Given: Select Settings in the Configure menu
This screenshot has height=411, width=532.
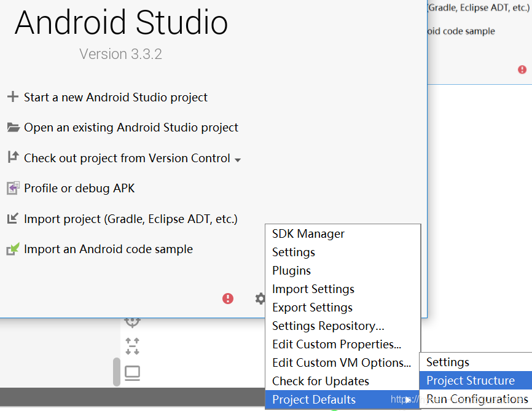Looking at the screenshot, I should (x=343, y=252).
